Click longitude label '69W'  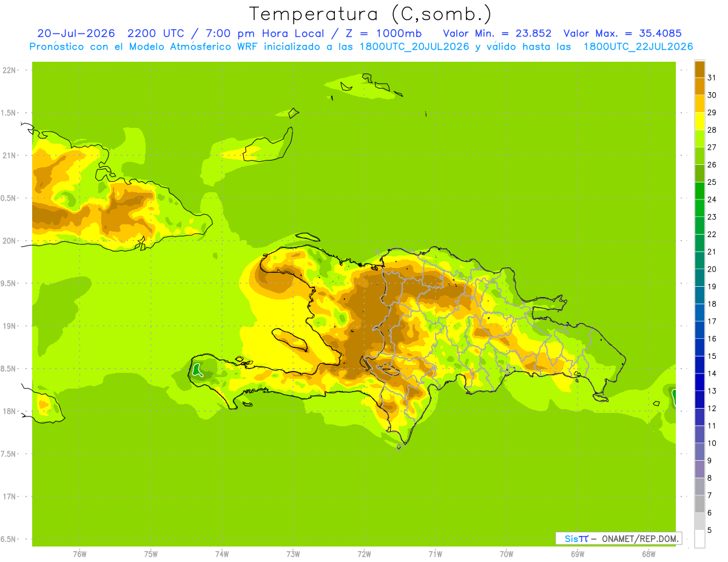pyautogui.click(x=578, y=554)
